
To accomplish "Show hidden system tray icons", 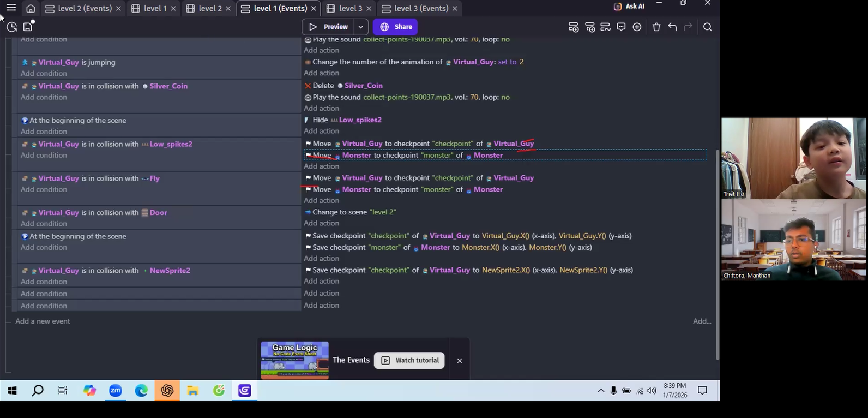I will 601,391.
